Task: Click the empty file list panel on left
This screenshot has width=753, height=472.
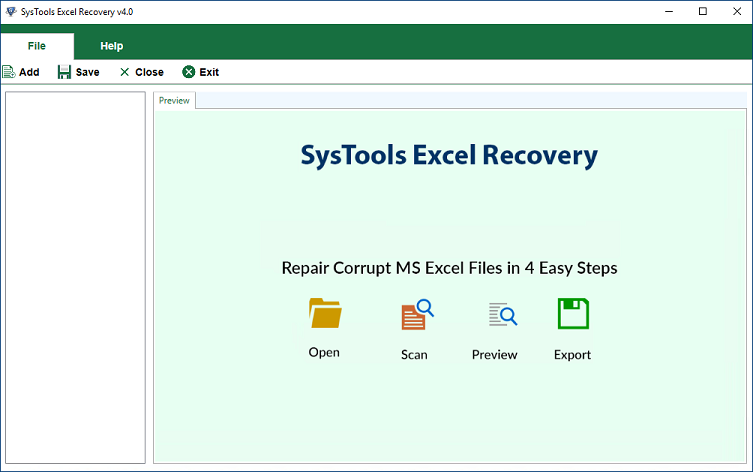Action: coord(75,278)
